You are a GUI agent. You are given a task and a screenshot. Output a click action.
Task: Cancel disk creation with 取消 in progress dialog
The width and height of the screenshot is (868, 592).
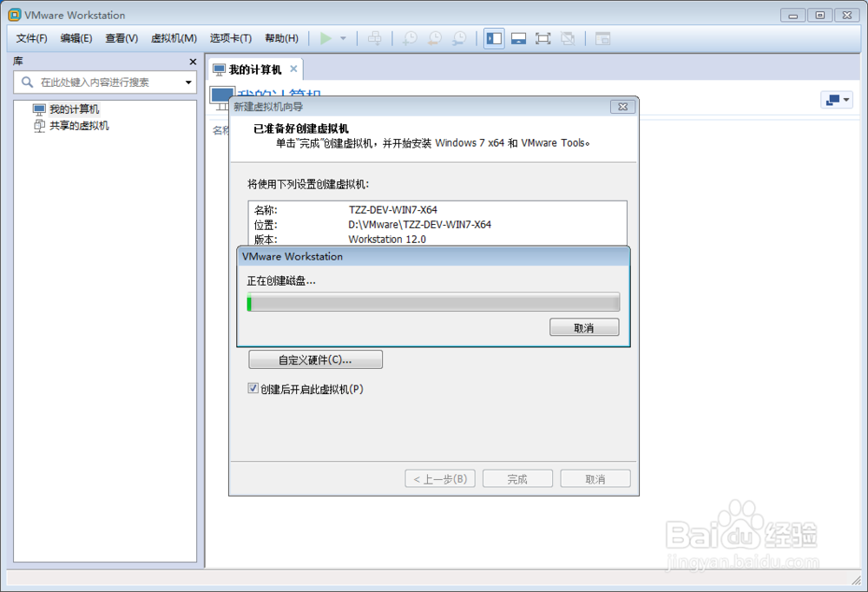tap(584, 327)
